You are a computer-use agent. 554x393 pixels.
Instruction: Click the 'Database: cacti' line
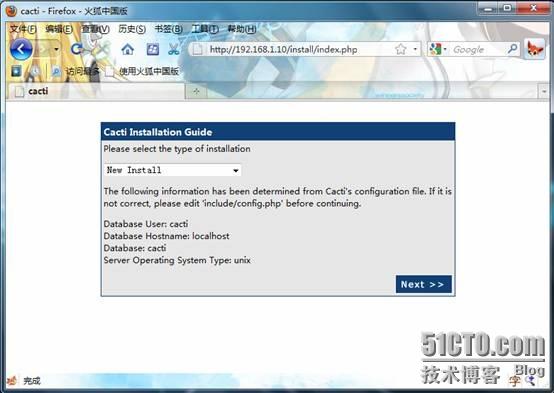pyautogui.click(x=135, y=248)
